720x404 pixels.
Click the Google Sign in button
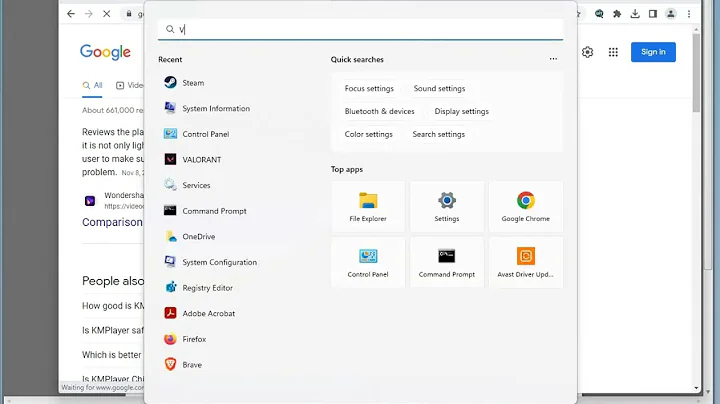click(653, 52)
